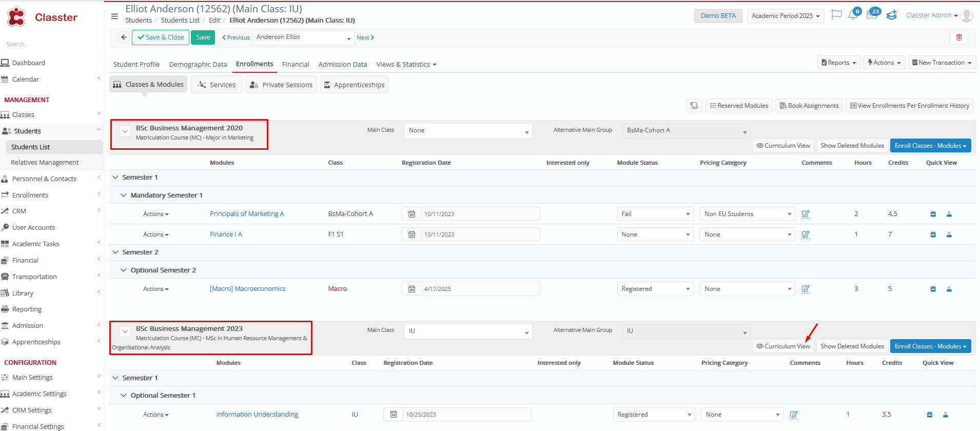Open the Principals of Marketing A link

click(247, 214)
